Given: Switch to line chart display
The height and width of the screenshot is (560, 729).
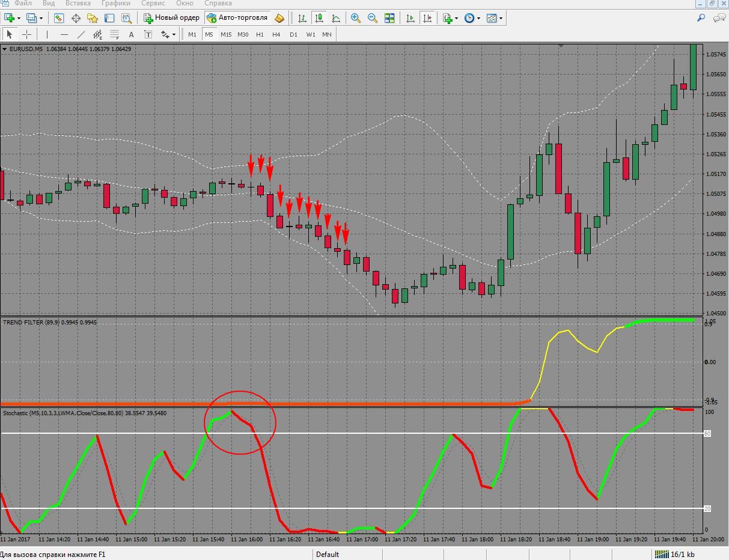Looking at the screenshot, I should pyautogui.click(x=335, y=18).
